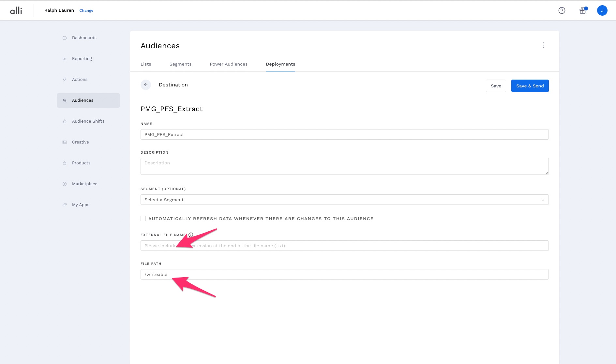Click the Dashboards sidebar icon
The image size is (616, 364).
[65, 38]
